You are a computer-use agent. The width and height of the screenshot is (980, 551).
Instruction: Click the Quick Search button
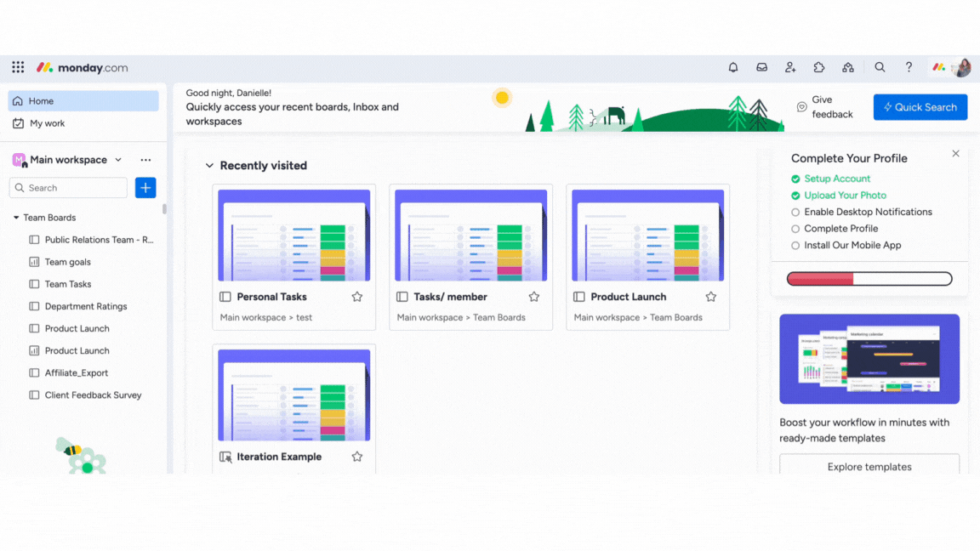tap(920, 107)
